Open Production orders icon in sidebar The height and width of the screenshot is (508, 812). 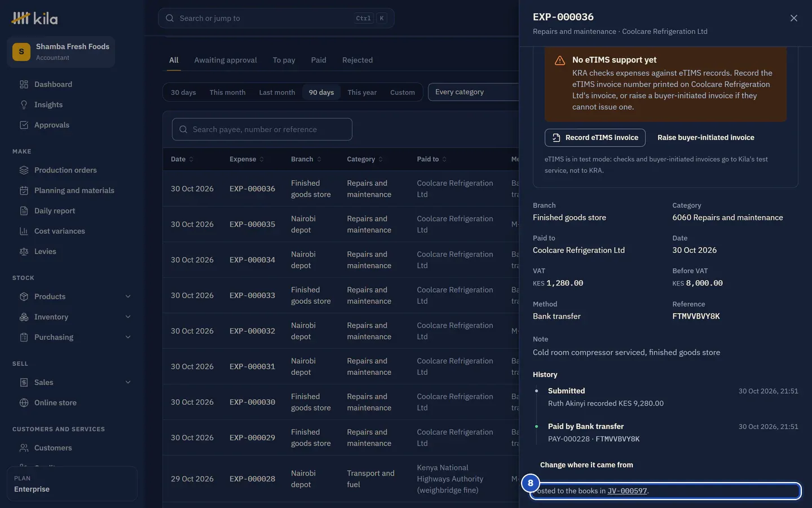[24, 170]
